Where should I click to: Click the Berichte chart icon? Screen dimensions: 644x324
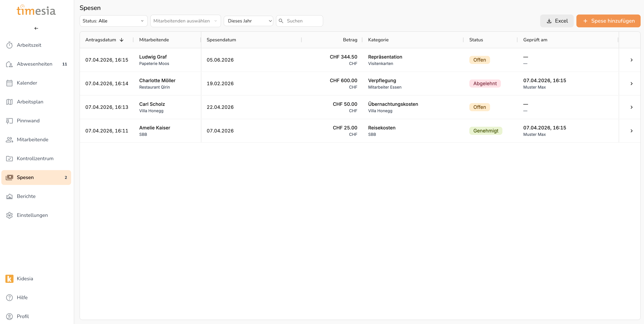[9, 196]
